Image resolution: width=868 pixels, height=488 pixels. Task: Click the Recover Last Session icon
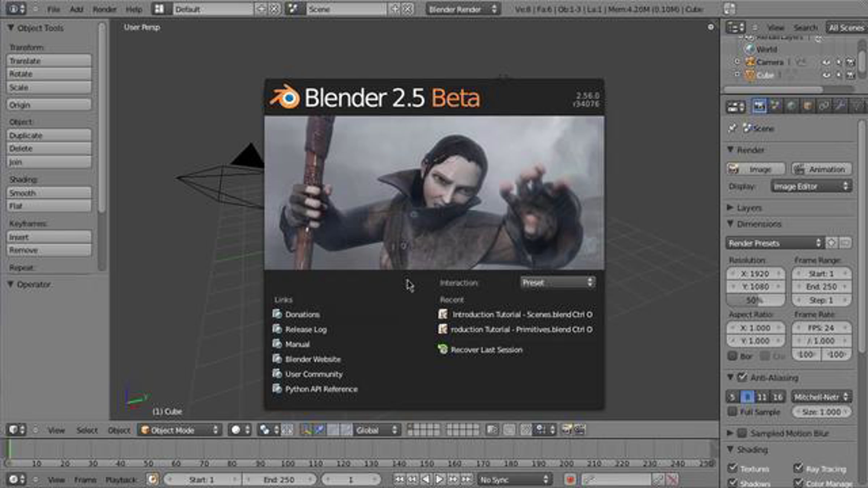tap(443, 349)
